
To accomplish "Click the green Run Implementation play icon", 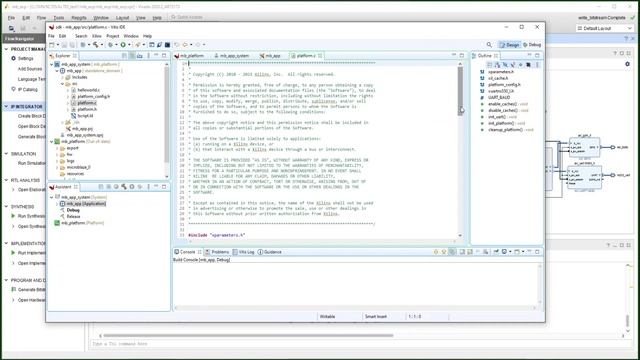I will [x=13, y=253].
